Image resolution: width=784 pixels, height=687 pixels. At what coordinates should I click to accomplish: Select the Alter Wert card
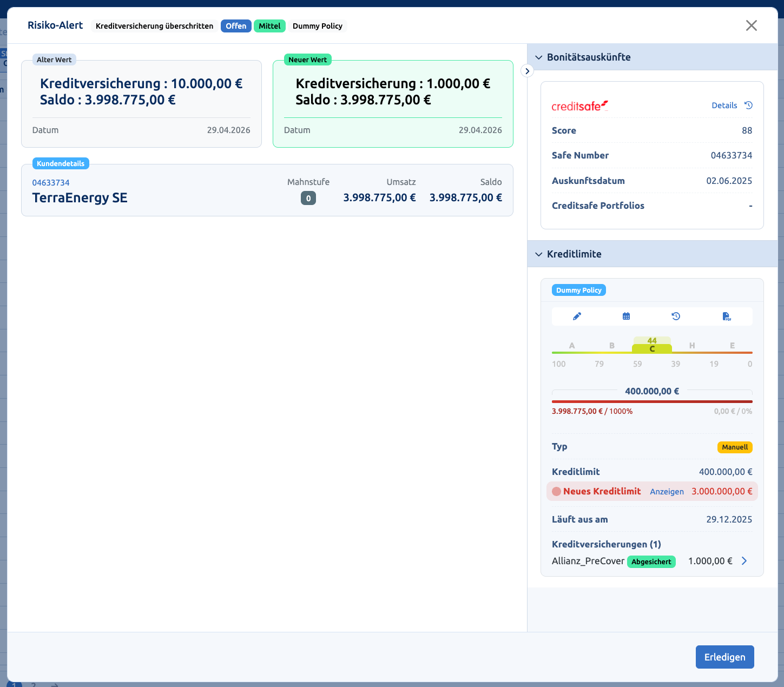(141, 104)
